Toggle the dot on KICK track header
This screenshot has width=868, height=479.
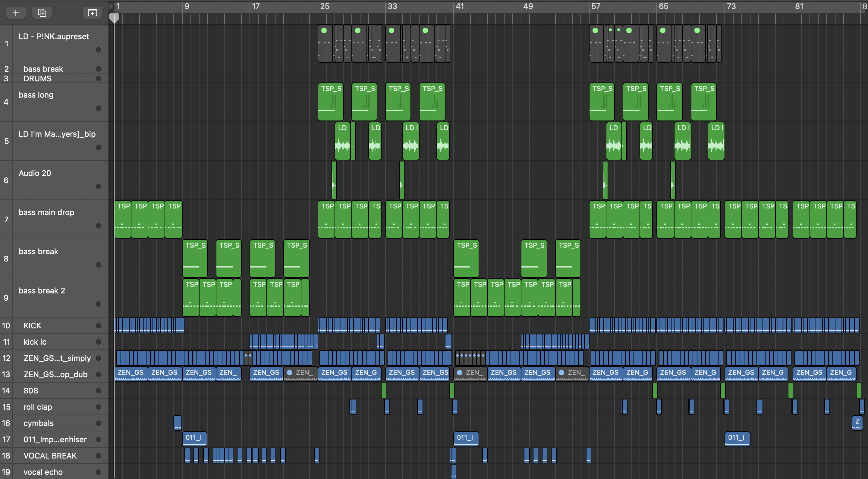coord(98,326)
